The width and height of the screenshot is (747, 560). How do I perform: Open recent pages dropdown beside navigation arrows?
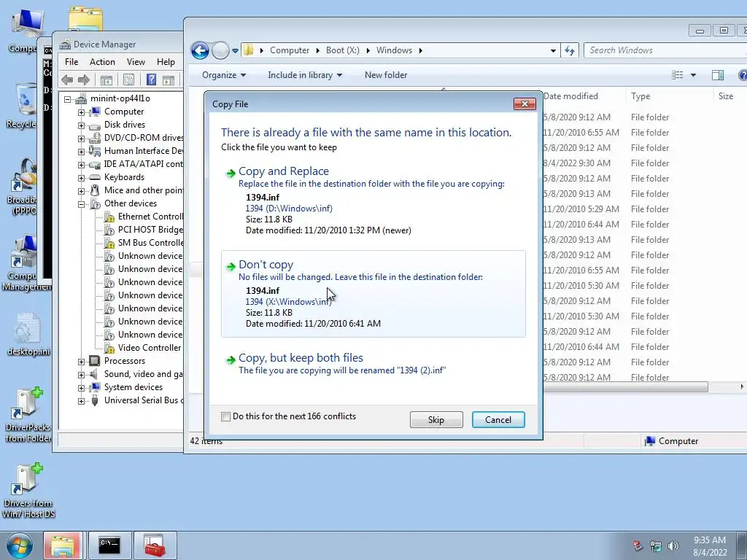point(235,50)
